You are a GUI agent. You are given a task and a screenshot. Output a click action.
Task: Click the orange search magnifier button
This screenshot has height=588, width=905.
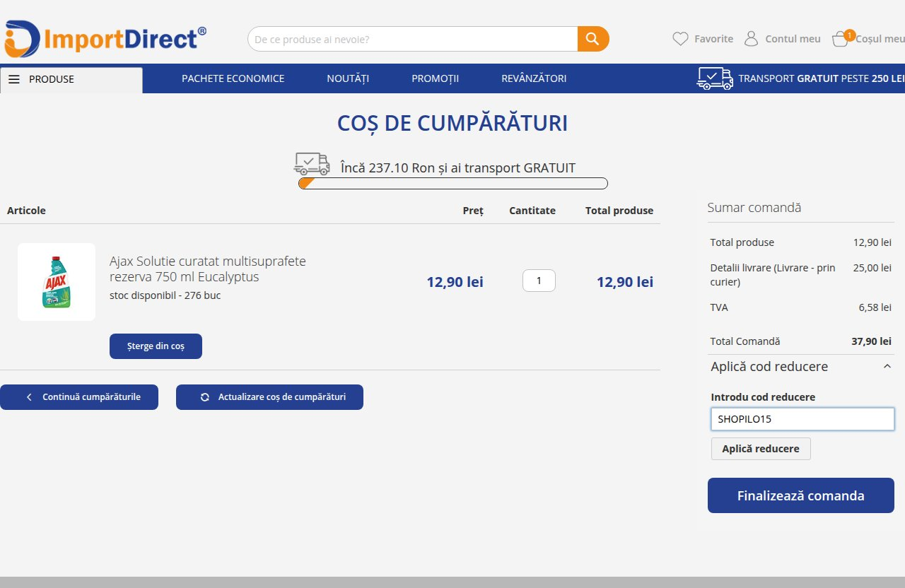pyautogui.click(x=593, y=39)
